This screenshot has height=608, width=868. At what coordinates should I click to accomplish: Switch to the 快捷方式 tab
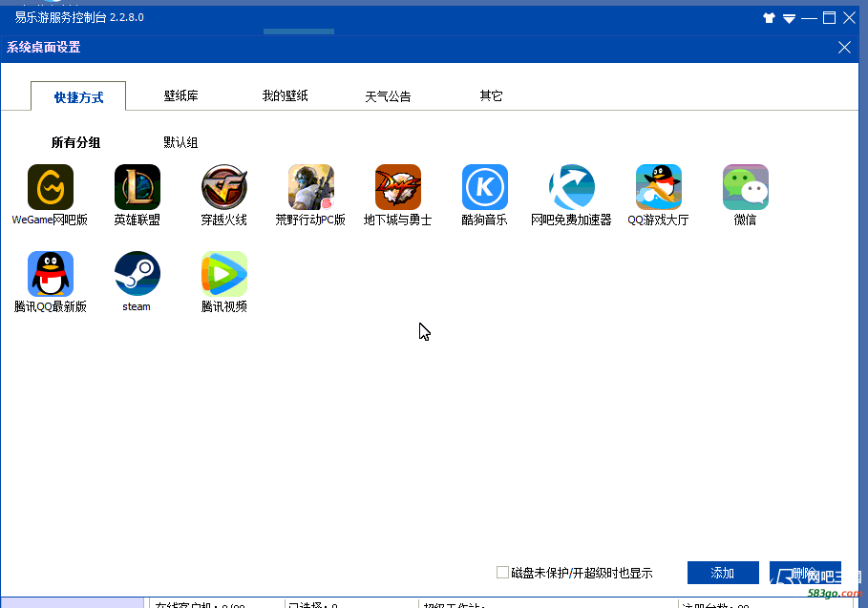[78, 96]
